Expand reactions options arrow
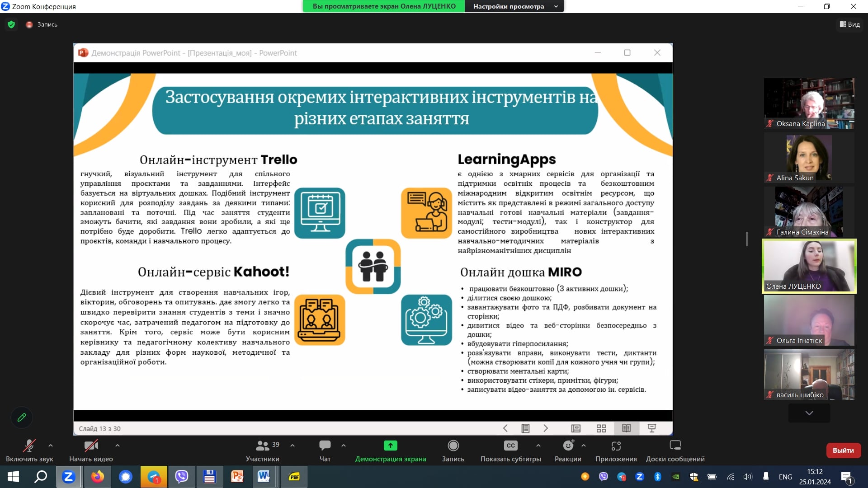This screenshot has width=868, height=488. pos(584,446)
